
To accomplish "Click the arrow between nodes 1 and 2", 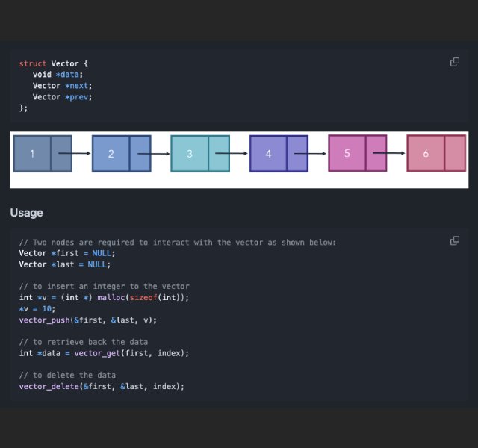I will pos(75,153).
